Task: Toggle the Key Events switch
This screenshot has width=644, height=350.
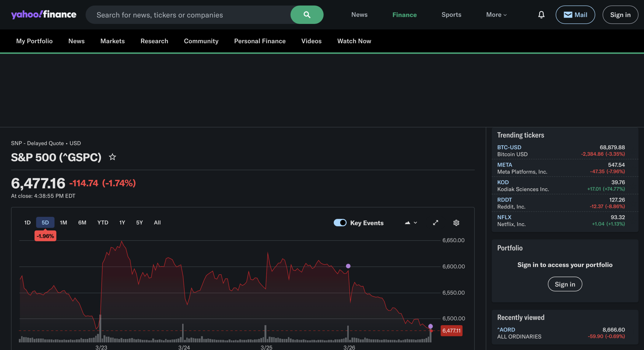Action: 340,223
